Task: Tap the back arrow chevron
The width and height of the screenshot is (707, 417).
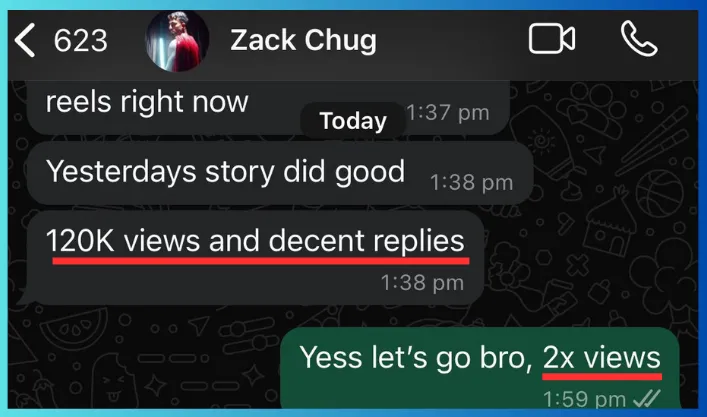Action: click(x=25, y=40)
